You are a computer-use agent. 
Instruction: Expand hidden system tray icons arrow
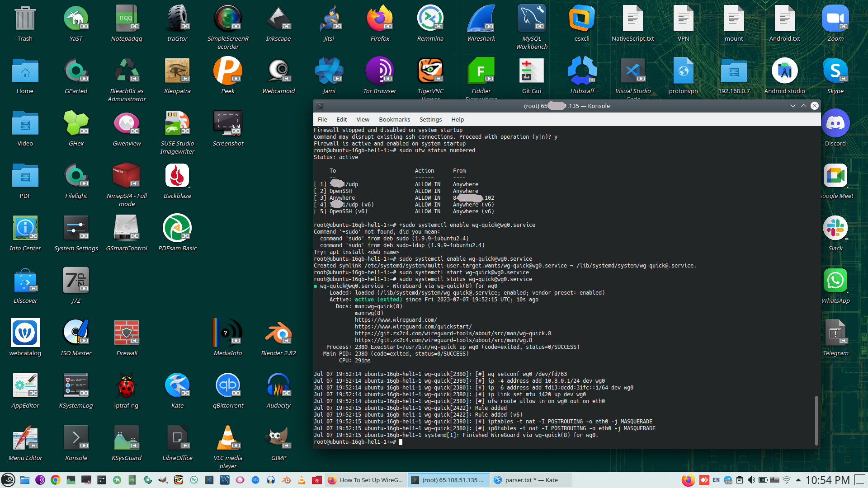point(798,480)
